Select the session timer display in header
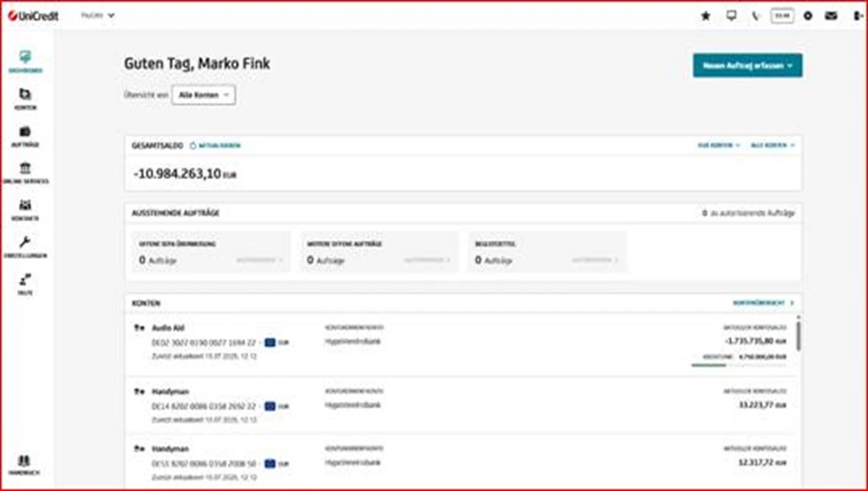 pos(782,15)
